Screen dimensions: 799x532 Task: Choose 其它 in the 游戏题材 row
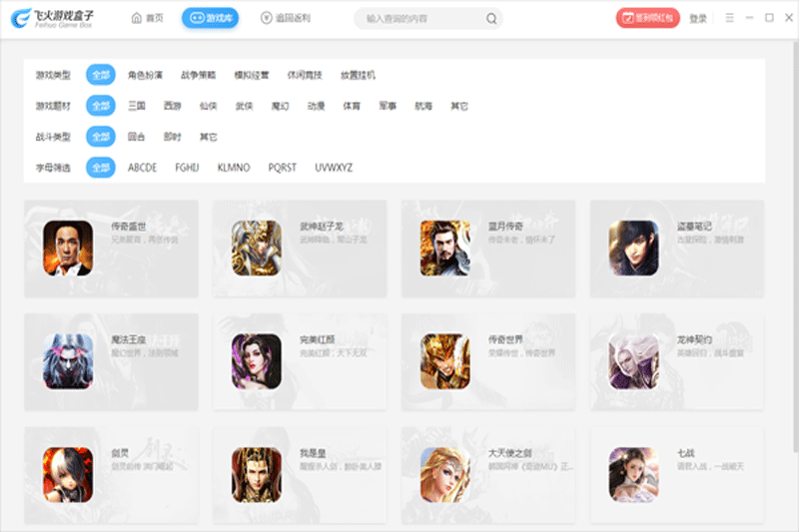tap(459, 106)
